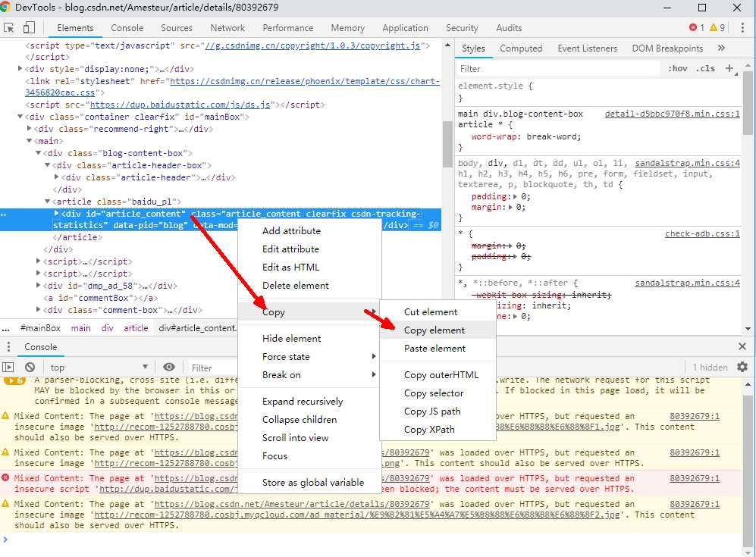Choose Add attribute from context menu
The height and width of the screenshot is (557, 756).
(x=309, y=231)
